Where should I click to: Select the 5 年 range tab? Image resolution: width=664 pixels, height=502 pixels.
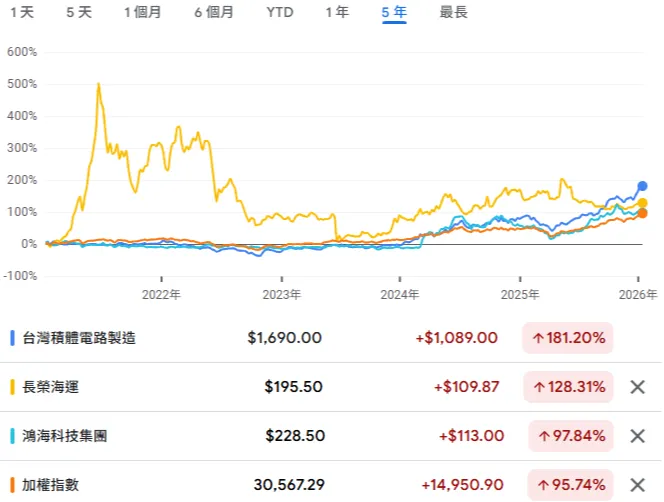pyautogui.click(x=394, y=13)
